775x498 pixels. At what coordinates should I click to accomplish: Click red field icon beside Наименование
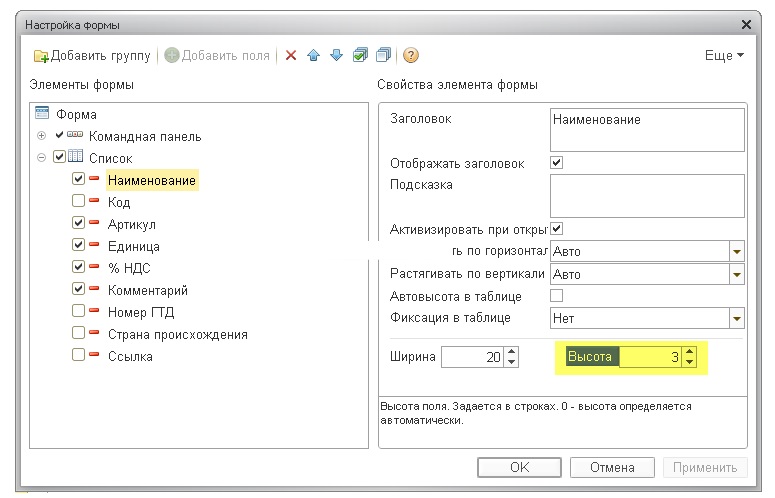[94, 178]
